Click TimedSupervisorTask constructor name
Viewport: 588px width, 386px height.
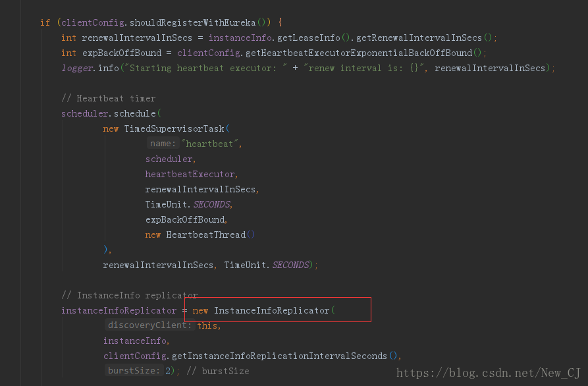tap(174, 128)
